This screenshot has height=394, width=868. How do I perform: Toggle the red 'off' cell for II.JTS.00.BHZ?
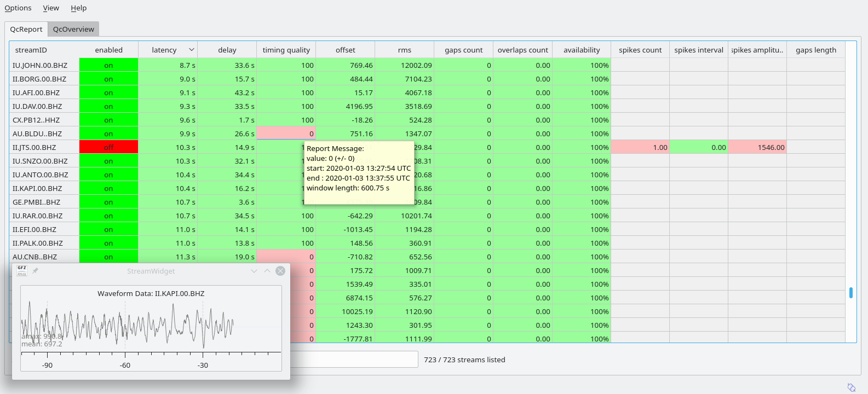pyautogui.click(x=108, y=147)
